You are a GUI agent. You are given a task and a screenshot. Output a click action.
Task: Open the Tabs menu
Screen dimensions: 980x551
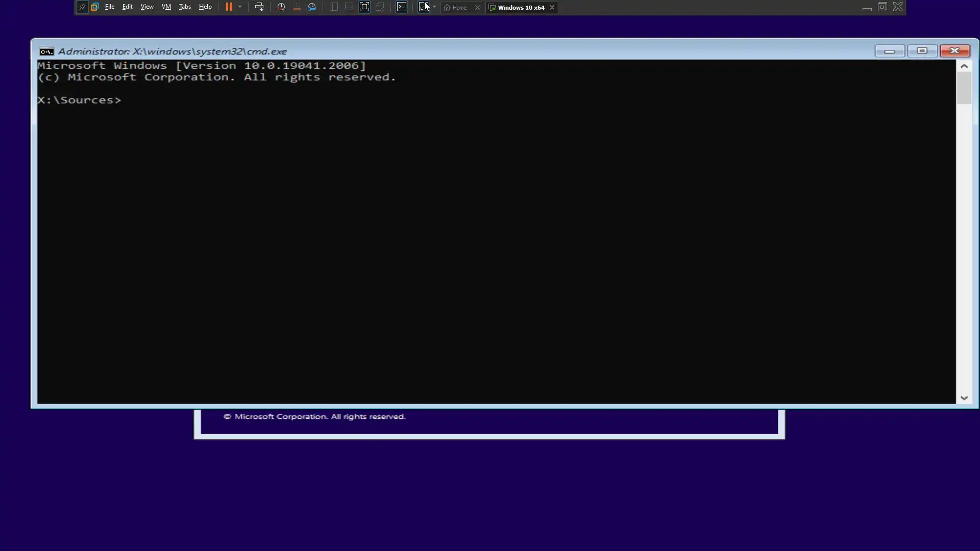click(185, 7)
